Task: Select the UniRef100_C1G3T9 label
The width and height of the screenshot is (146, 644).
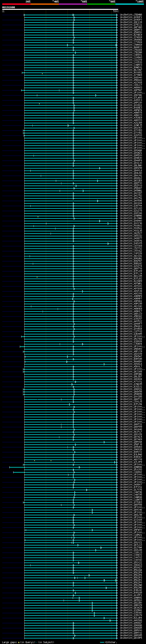Action: click(131, 60)
